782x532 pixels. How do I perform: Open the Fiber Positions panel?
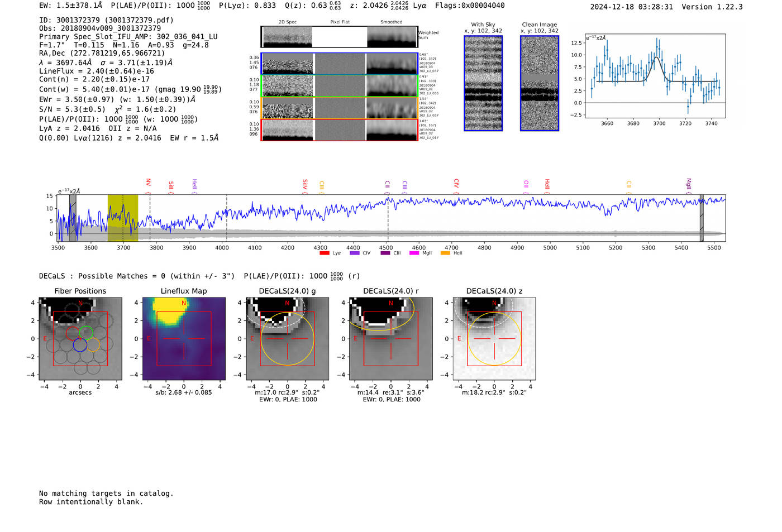coord(80,339)
